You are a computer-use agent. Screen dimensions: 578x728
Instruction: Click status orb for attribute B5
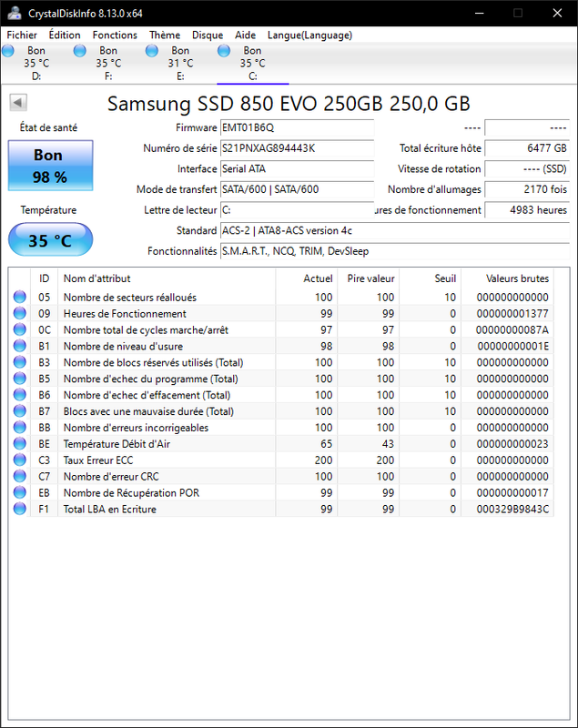point(19,378)
